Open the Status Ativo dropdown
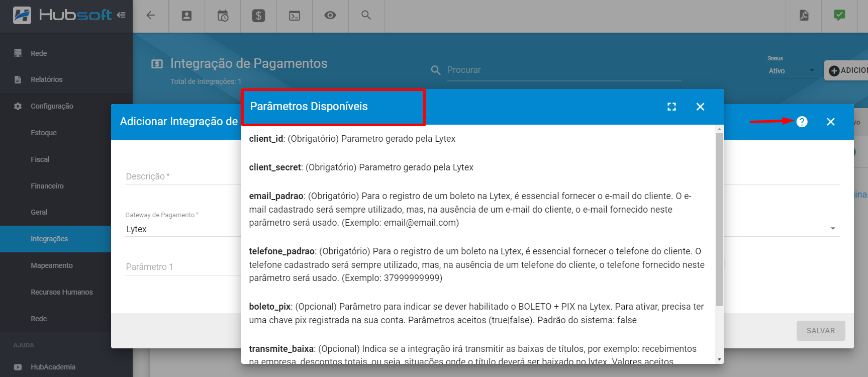This screenshot has width=868, height=377. [x=792, y=71]
